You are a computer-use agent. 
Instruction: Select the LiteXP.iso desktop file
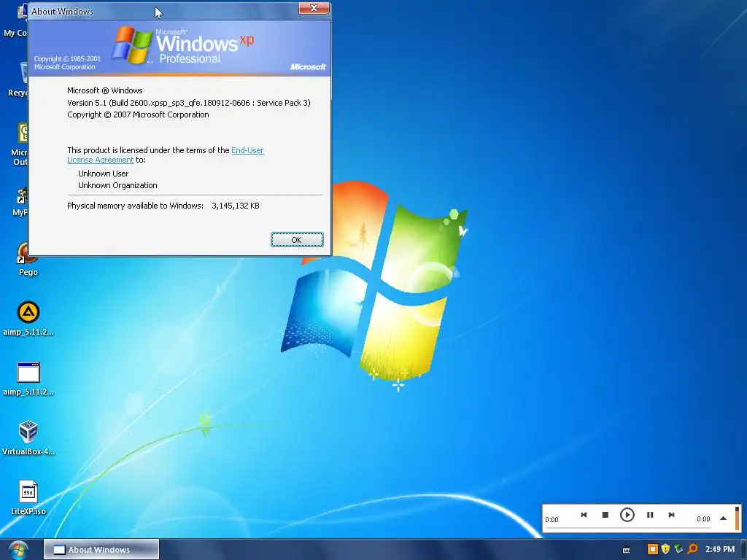[x=28, y=497]
